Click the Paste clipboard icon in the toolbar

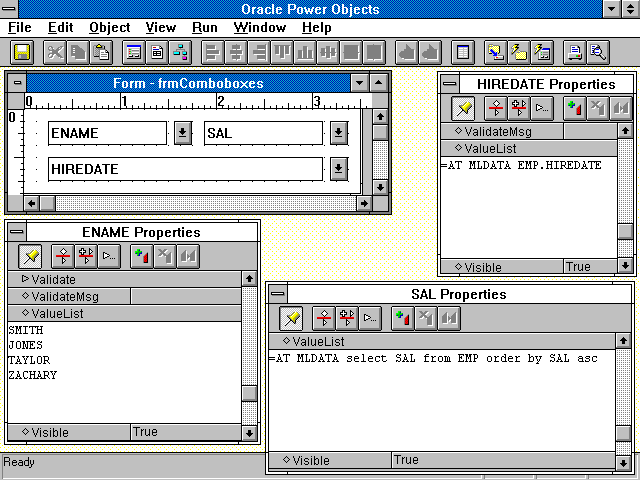pyautogui.click(x=101, y=52)
